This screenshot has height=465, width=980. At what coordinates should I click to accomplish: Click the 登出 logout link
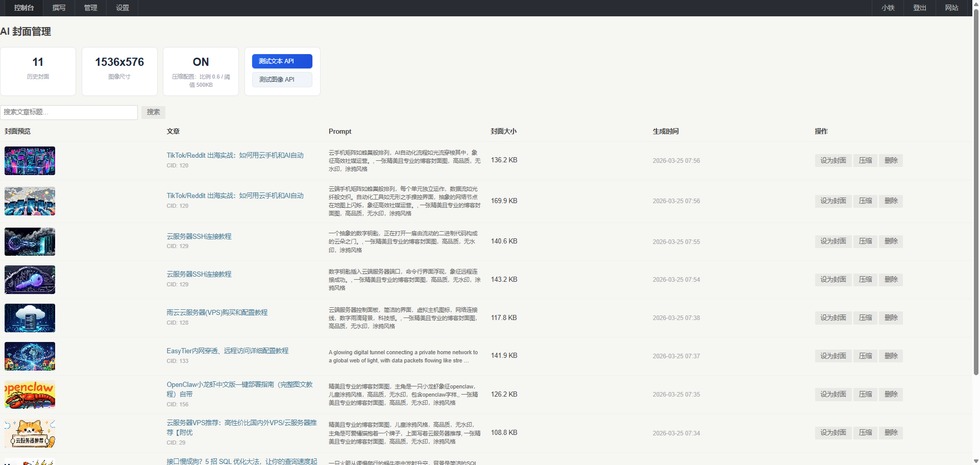coord(919,8)
